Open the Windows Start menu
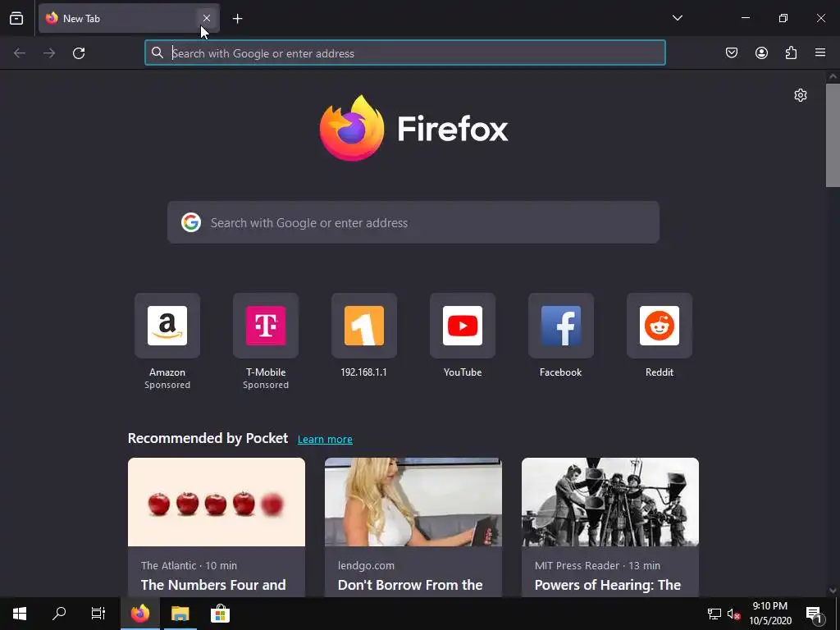Screen dimensions: 840x630 20,614
